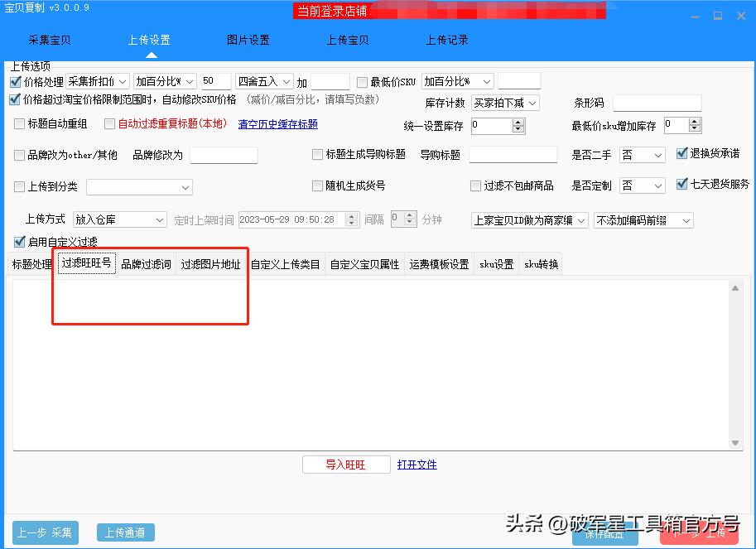Screen dimensions: 756x549
Task: Click the 导入旺旺 button
Action: point(346,465)
